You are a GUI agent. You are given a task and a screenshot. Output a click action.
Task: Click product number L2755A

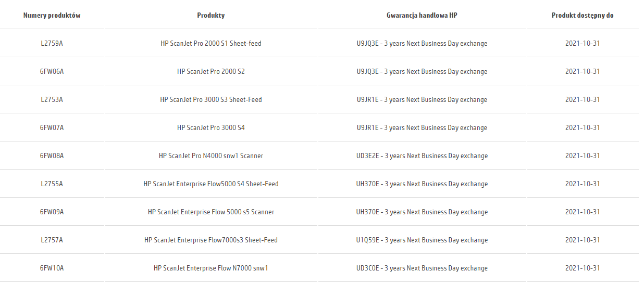coord(52,184)
